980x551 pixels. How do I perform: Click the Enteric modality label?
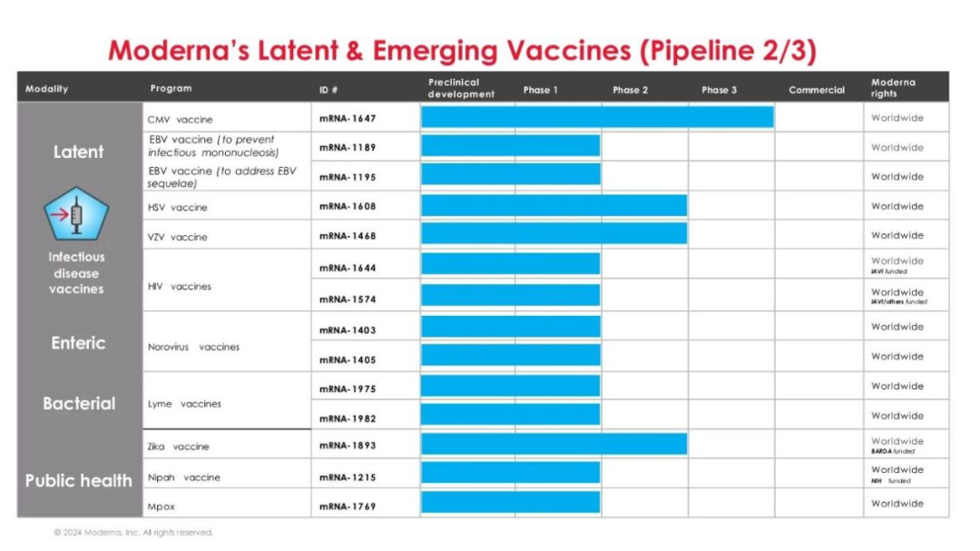click(x=78, y=343)
